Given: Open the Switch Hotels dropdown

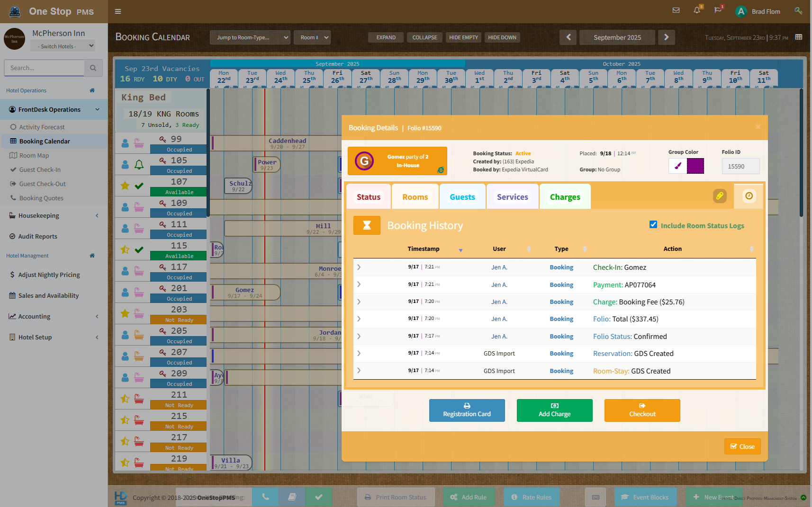Looking at the screenshot, I should (x=63, y=46).
